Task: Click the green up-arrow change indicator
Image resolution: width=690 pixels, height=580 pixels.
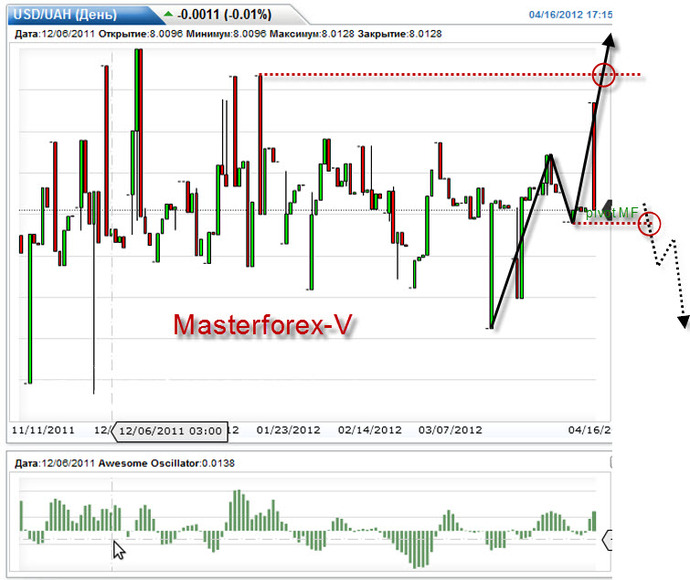Action: point(168,14)
